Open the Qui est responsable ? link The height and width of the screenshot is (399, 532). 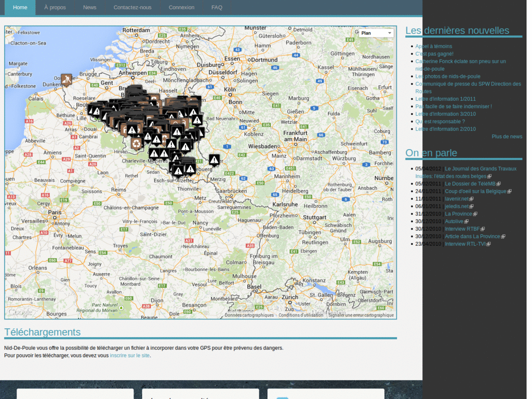[x=440, y=122]
